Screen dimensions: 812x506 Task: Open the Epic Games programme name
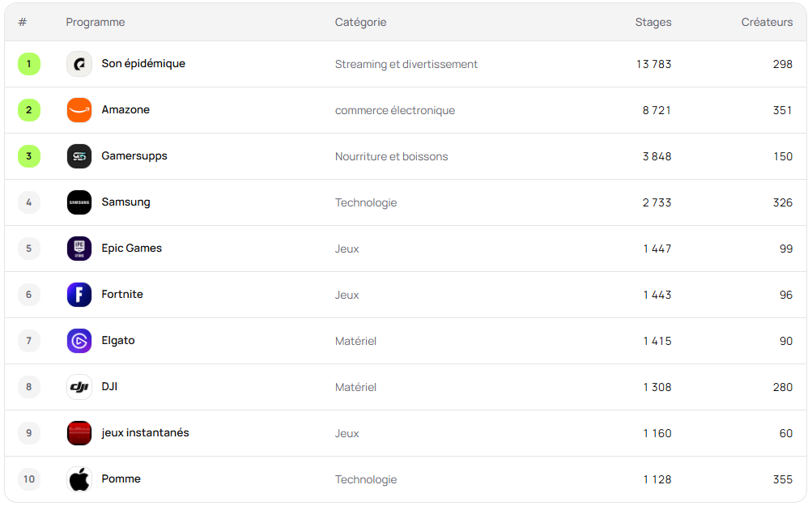[x=131, y=248]
